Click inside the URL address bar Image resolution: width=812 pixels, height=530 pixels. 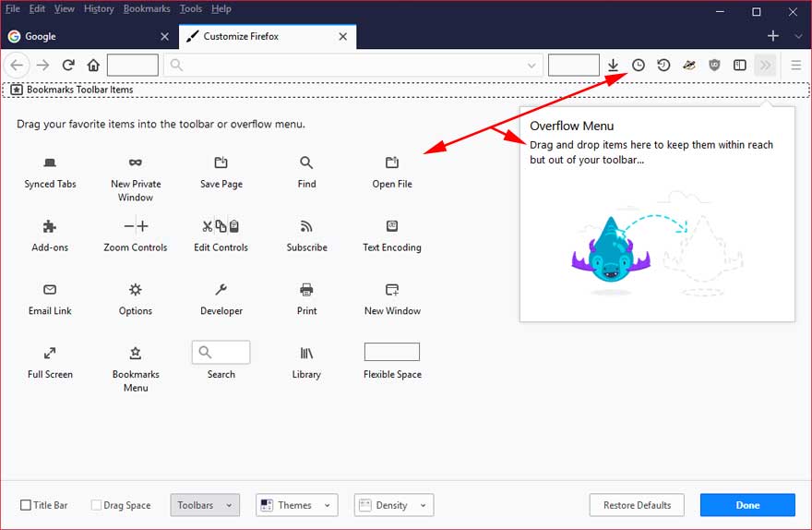353,66
